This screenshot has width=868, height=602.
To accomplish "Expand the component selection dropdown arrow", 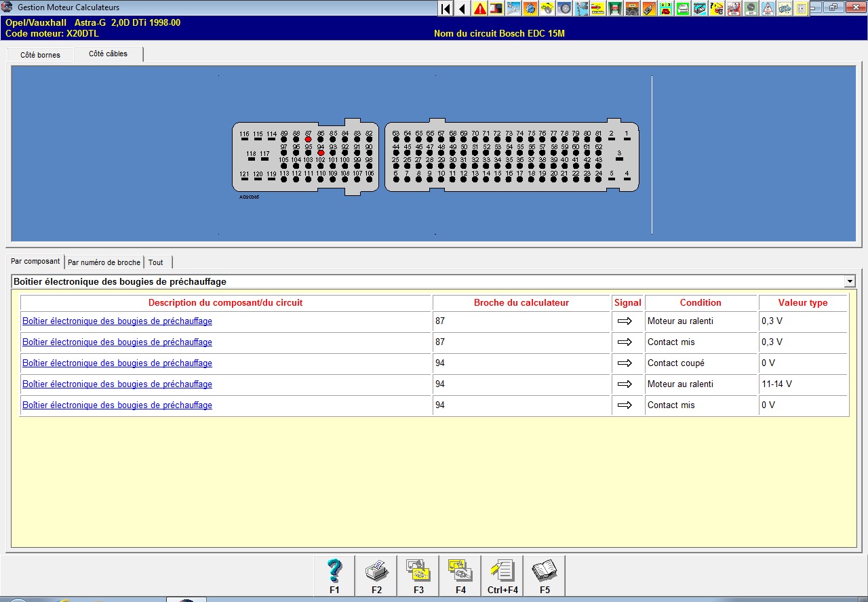I will pyautogui.click(x=850, y=281).
